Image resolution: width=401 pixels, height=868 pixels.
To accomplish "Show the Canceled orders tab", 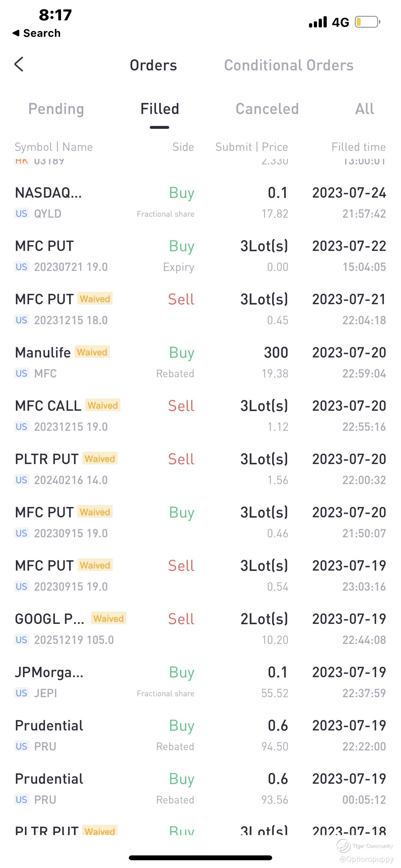I will [x=267, y=109].
